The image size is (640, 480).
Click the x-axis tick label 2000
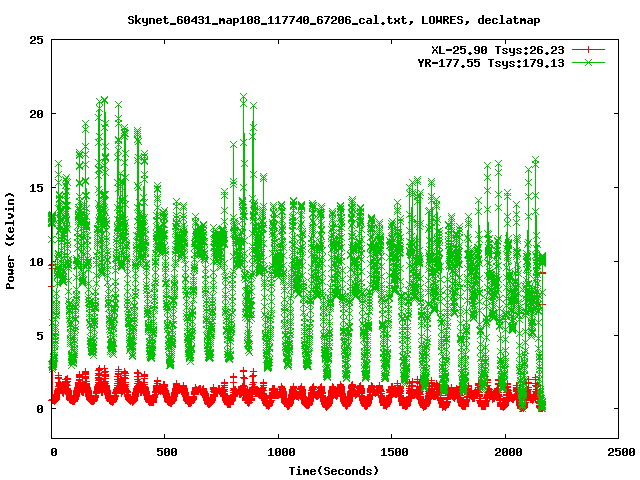(x=508, y=452)
